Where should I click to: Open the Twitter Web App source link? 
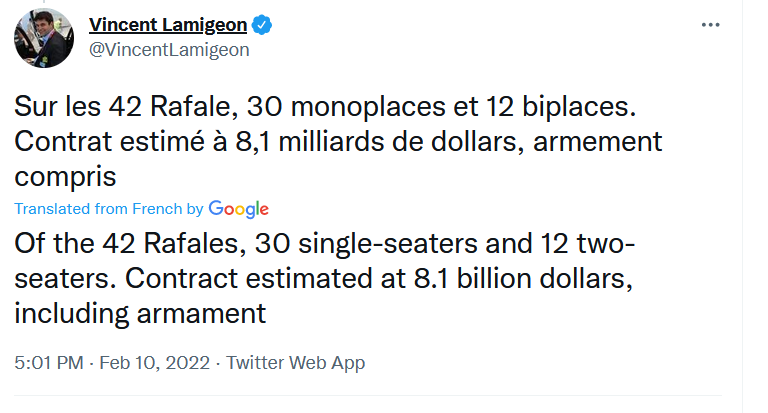(x=295, y=363)
